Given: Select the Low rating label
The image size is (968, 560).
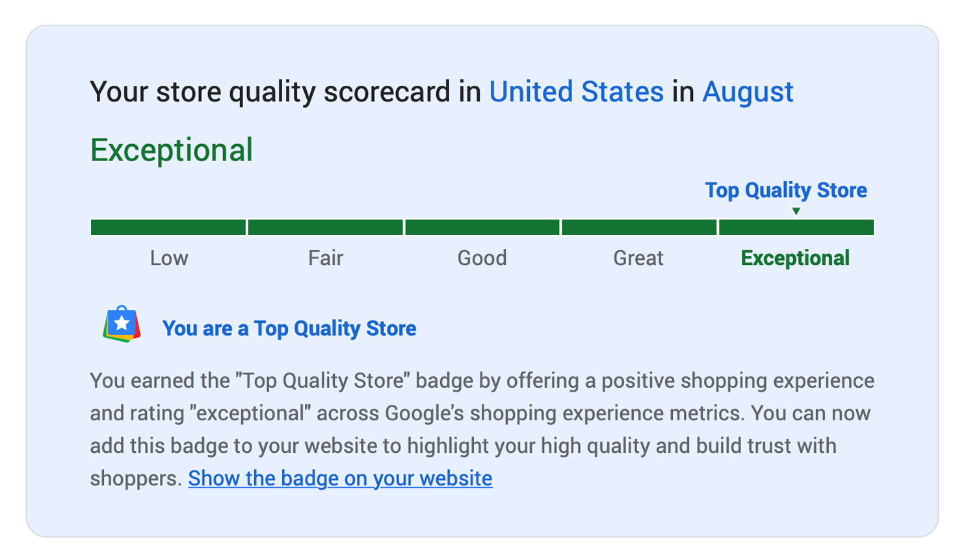Looking at the screenshot, I should 169,259.
